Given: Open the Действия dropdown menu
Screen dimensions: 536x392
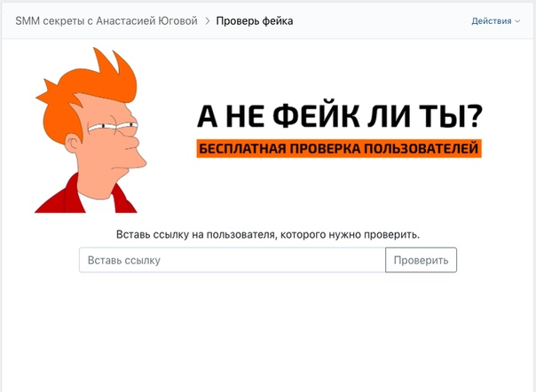Looking at the screenshot, I should pos(495,21).
